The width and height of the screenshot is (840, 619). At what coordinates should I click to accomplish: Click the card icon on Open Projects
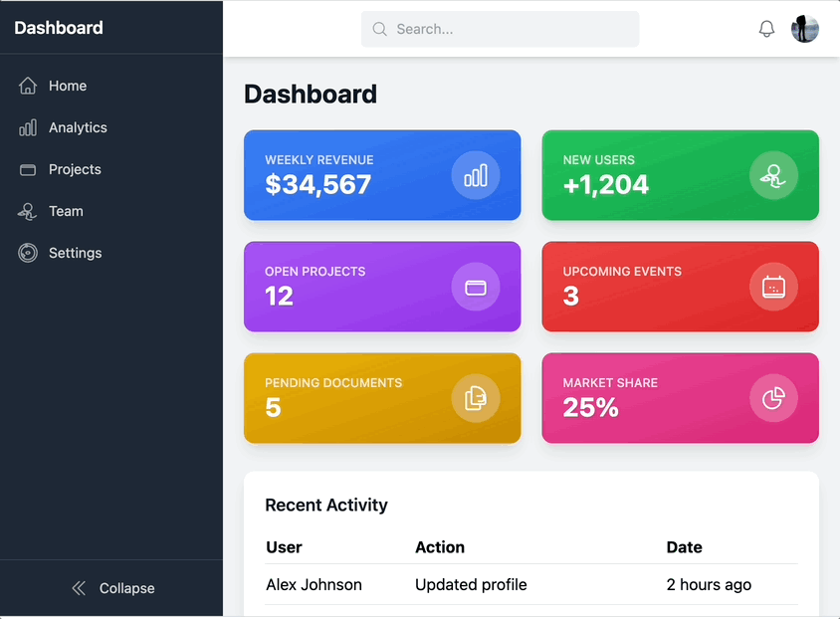coord(476,287)
